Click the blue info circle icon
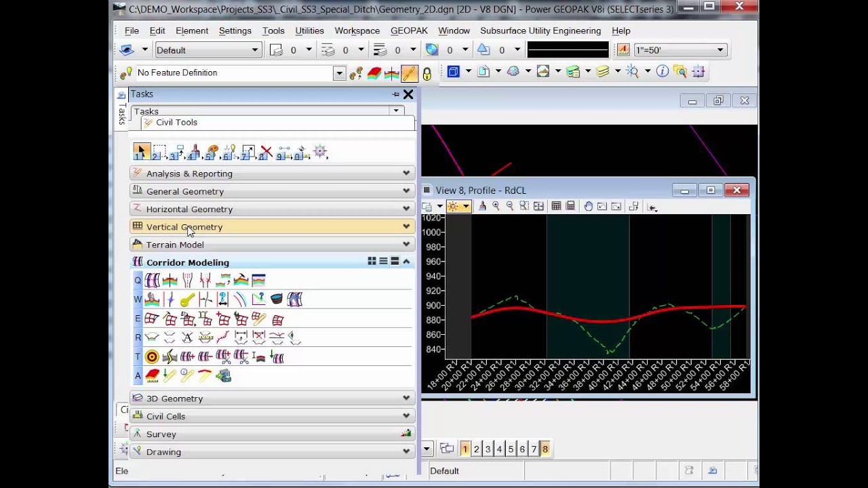Image resolution: width=868 pixels, height=488 pixels. [662, 71]
